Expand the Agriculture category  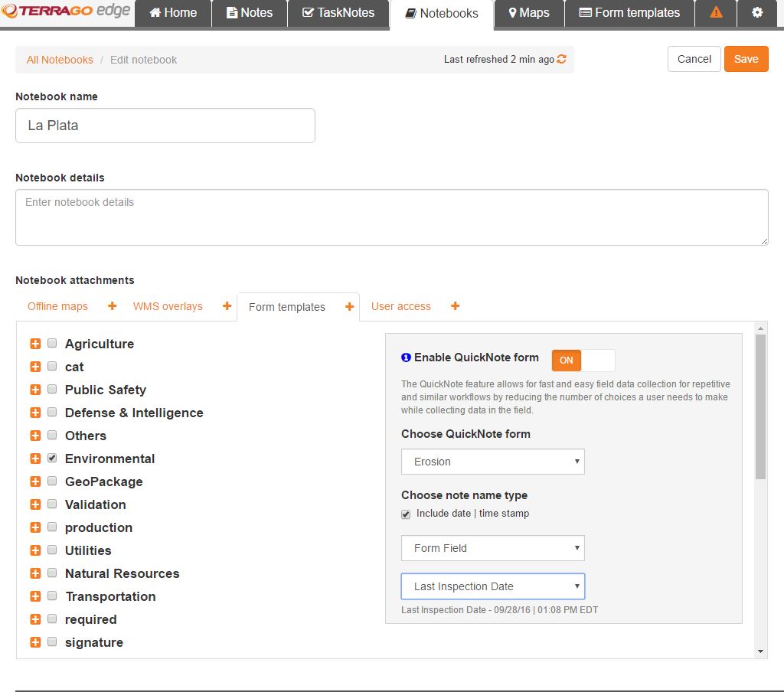click(35, 344)
